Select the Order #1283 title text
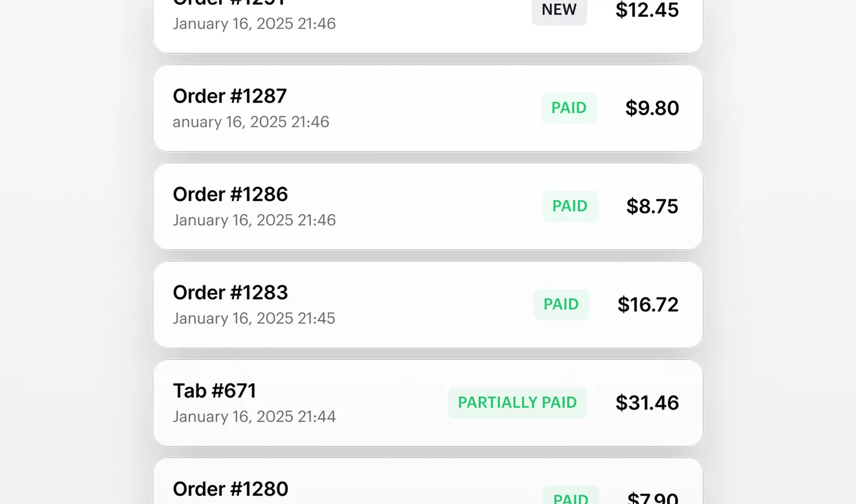 (x=230, y=292)
